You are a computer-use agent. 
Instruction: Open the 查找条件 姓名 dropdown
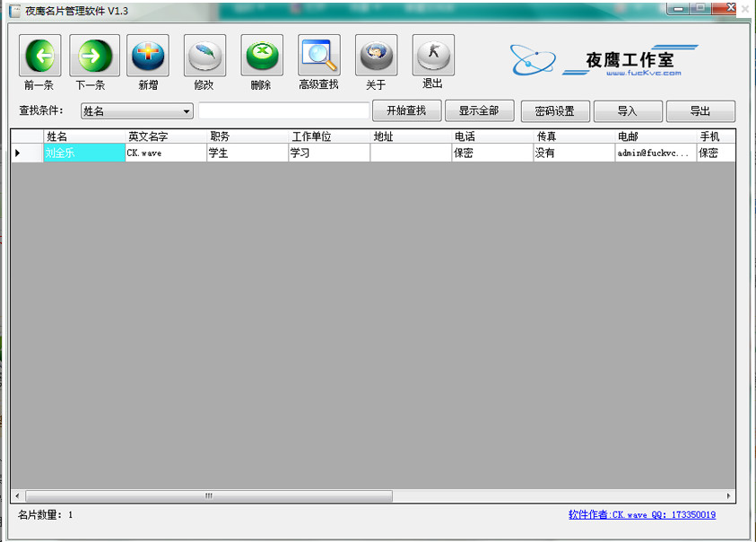[137, 111]
